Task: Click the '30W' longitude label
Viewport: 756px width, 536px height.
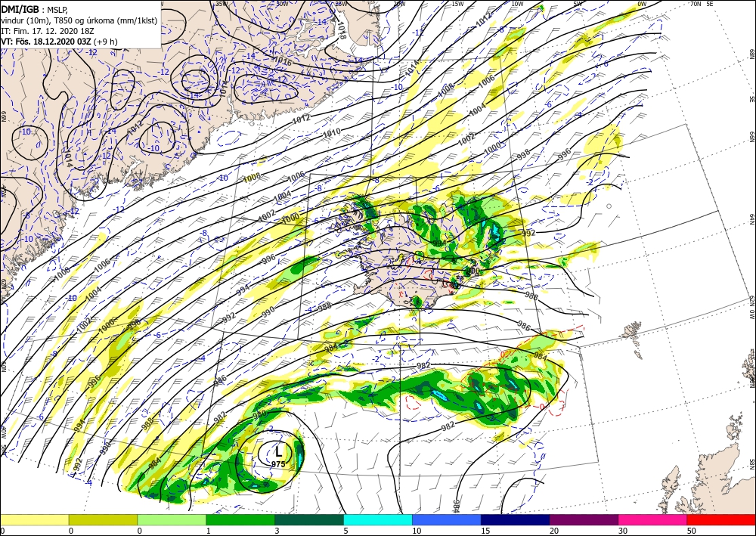Action: [x=282, y=3]
